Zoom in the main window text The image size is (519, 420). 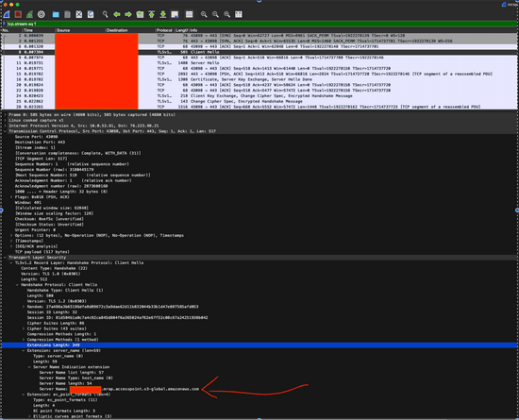click(204, 14)
